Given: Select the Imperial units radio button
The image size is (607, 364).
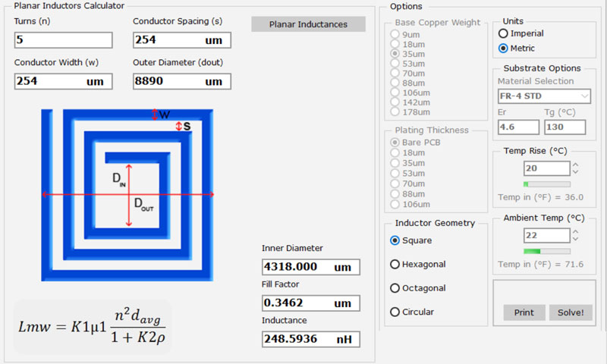Looking at the screenshot, I should 503,33.
